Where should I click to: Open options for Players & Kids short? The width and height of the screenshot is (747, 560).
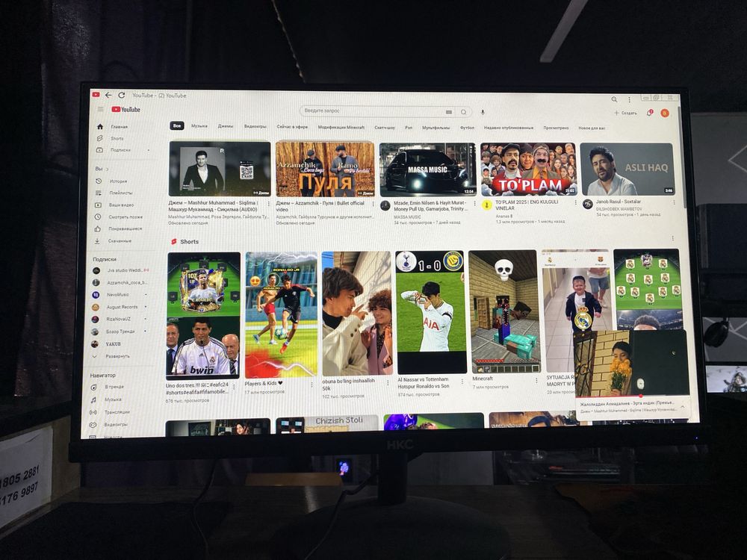[312, 385]
